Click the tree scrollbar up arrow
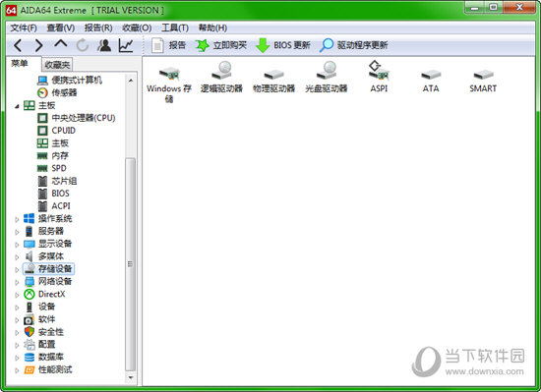 [x=131, y=81]
